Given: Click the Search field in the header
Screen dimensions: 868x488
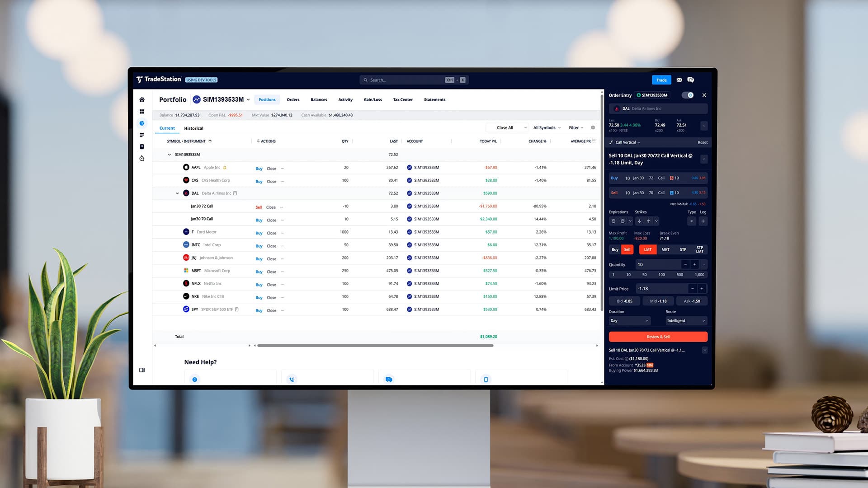Looking at the screenshot, I should (414, 80).
